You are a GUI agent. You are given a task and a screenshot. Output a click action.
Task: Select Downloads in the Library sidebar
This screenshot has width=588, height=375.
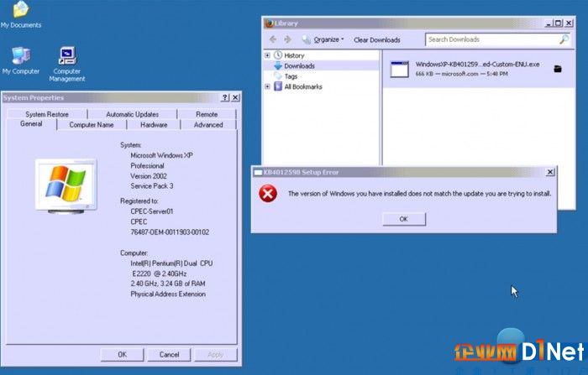click(x=299, y=66)
